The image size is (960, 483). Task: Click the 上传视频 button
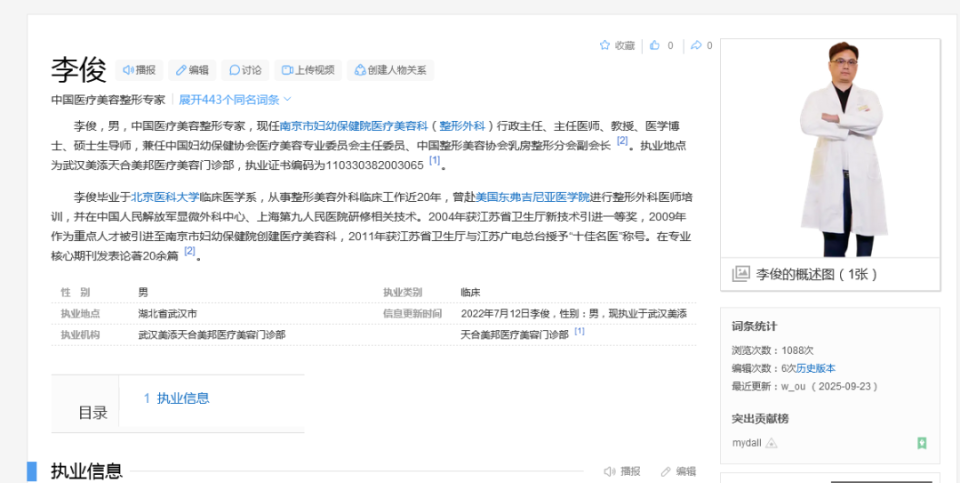pos(308,70)
